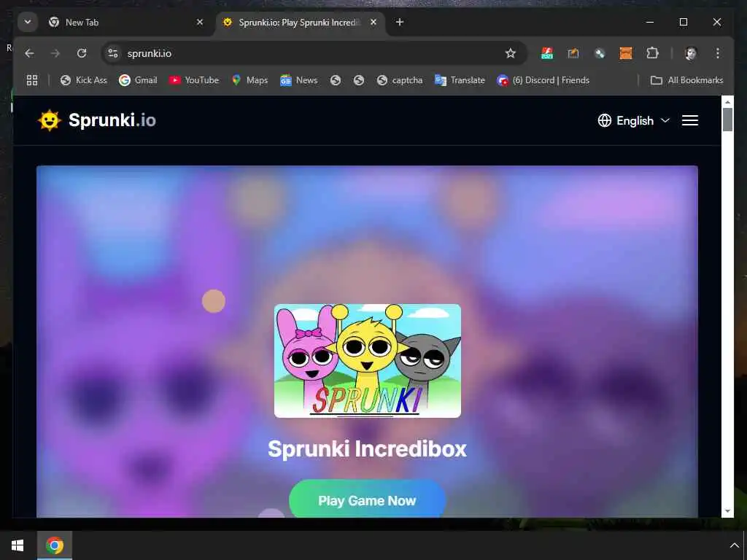The image size is (747, 560).
Task: Click the vertical scrollbar thumb
Action: coord(727,119)
